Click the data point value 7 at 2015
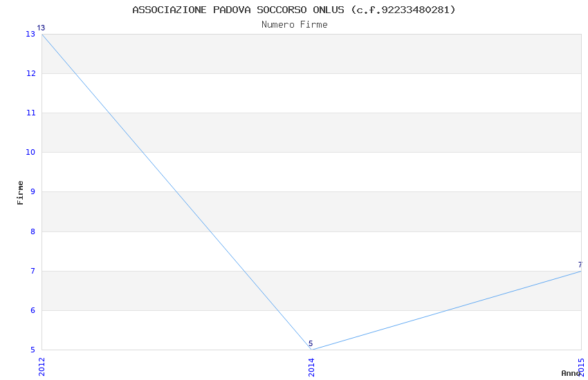The width and height of the screenshot is (588, 380). point(580,265)
